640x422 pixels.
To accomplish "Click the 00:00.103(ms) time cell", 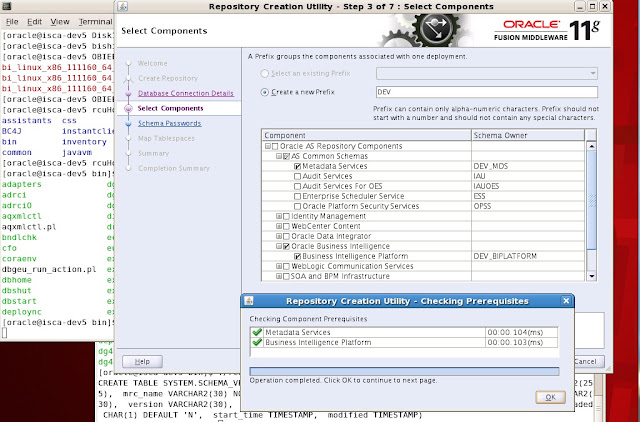I will (x=521, y=342).
